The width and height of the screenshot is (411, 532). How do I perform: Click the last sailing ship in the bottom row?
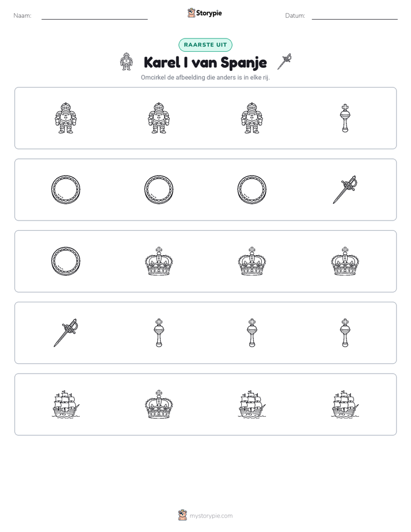[345, 404]
